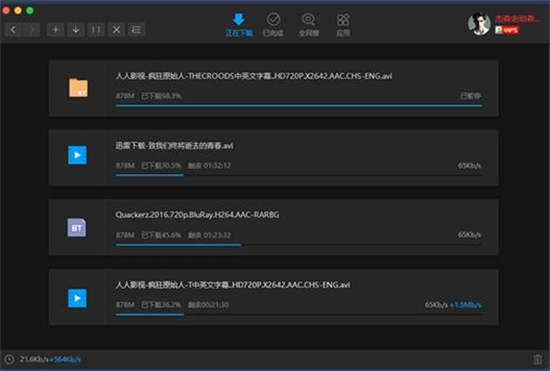
Task: Click the Quackerz.2016.720p download progress bar
Action: (298, 244)
